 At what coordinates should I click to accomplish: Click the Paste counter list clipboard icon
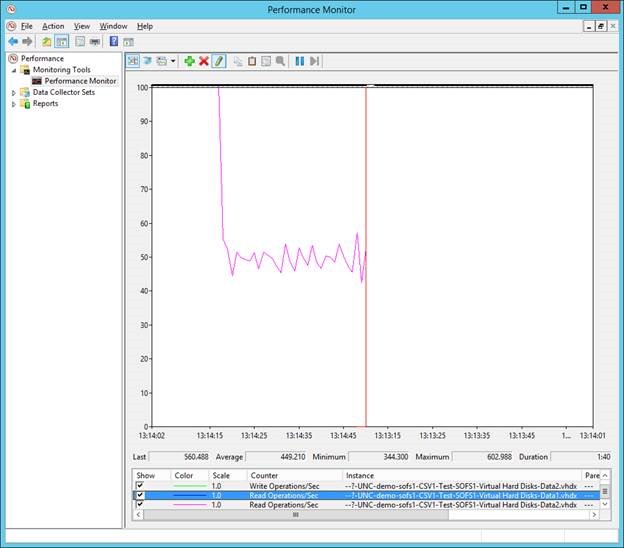252,61
